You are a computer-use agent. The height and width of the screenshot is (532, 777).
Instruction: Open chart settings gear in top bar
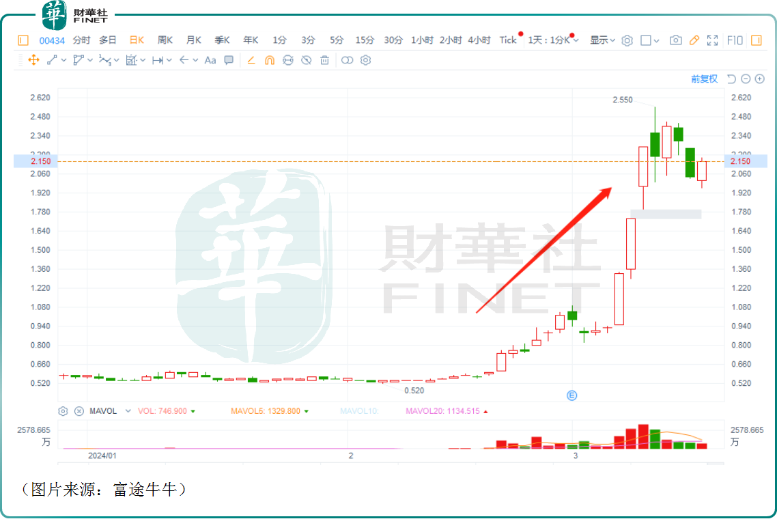coord(627,41)
